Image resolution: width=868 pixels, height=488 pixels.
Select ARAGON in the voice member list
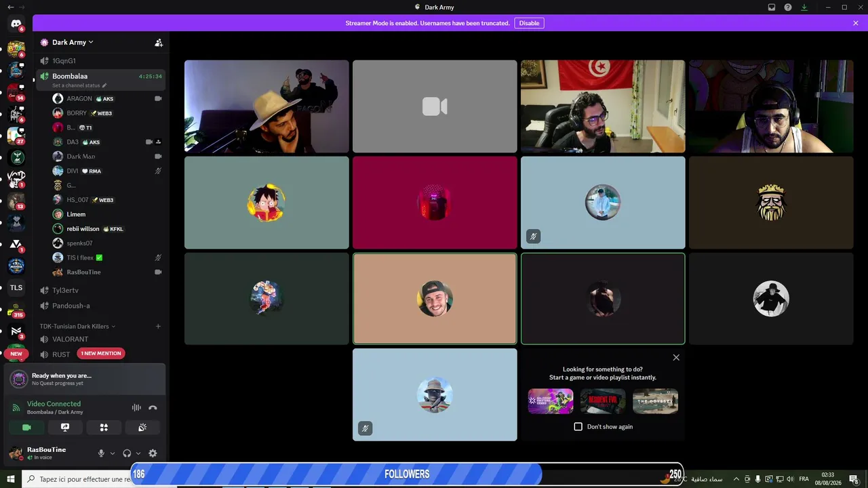click(107, 98)
